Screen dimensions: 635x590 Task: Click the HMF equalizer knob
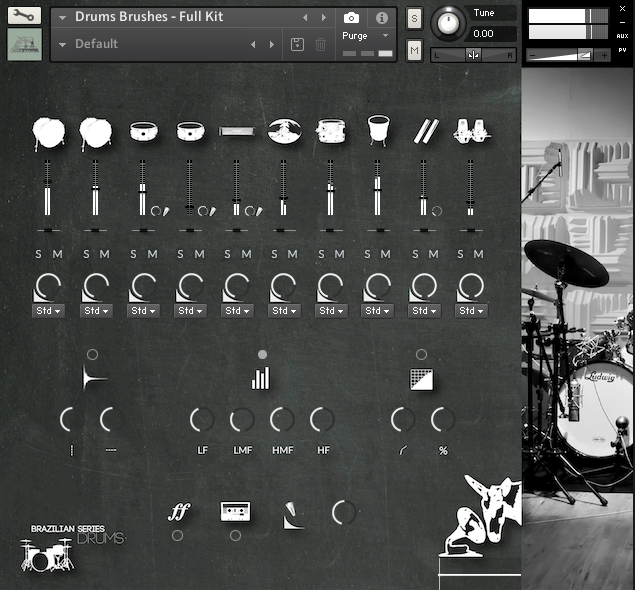click(x=282, y=420)
